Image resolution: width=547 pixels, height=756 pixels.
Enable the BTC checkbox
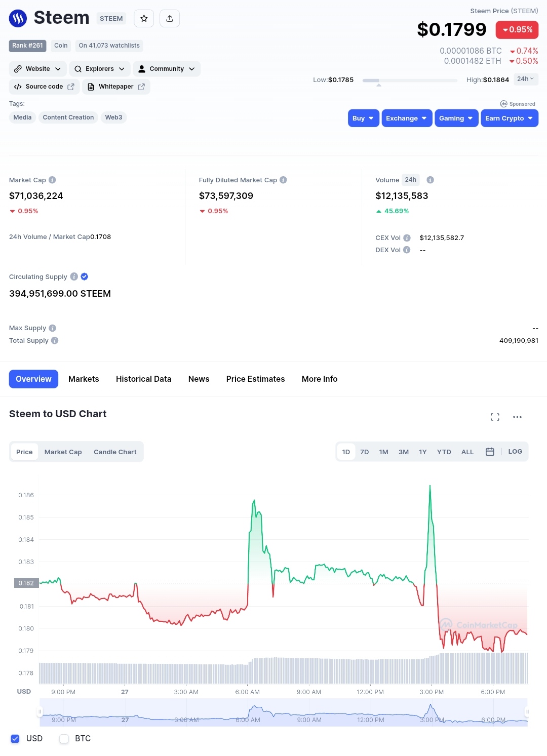coord(64,739)
